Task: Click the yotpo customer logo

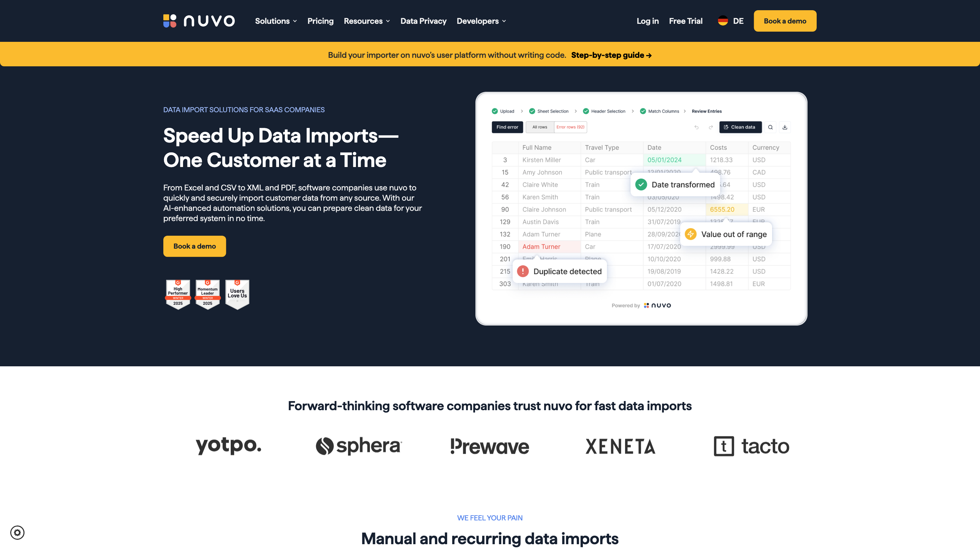Action: tap(228, 446)
